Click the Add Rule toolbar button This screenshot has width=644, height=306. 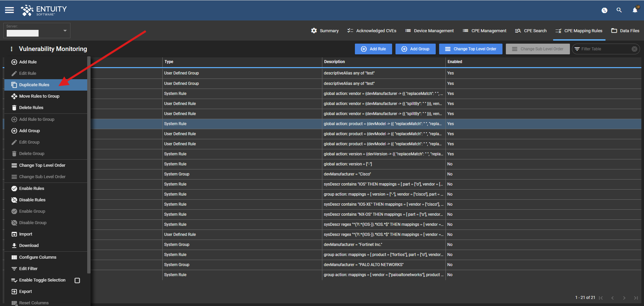(x=373, y=49)
